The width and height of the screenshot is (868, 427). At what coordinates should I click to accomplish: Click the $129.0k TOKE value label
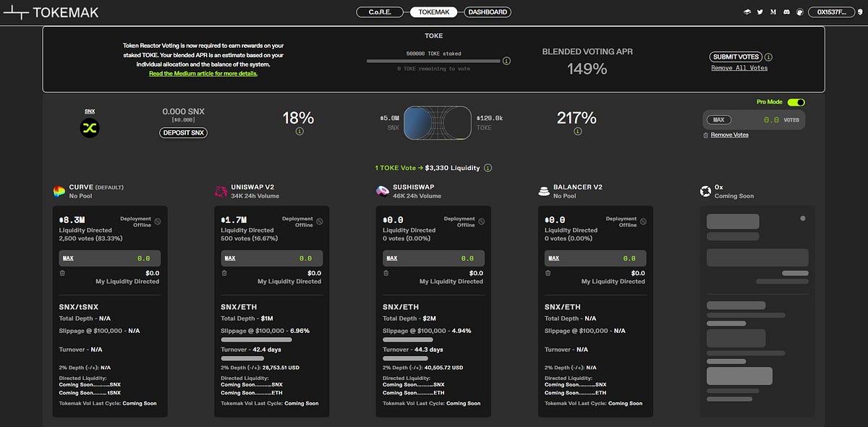490,117
